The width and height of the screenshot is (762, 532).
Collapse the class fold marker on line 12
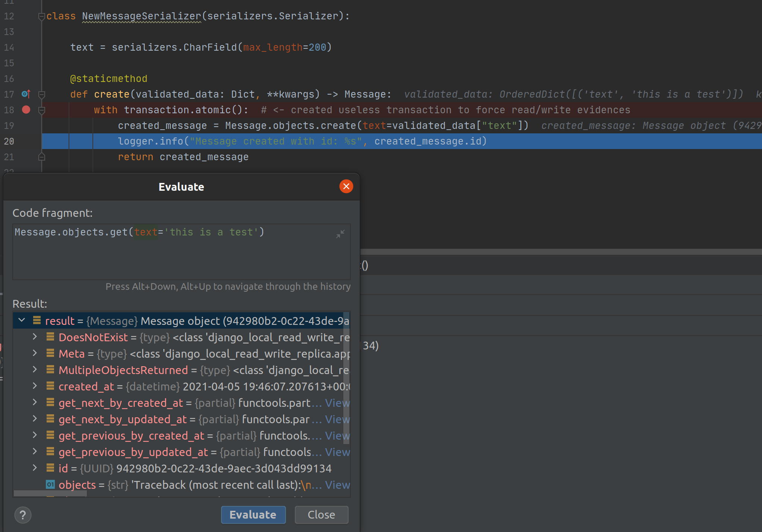click(42, 16)
